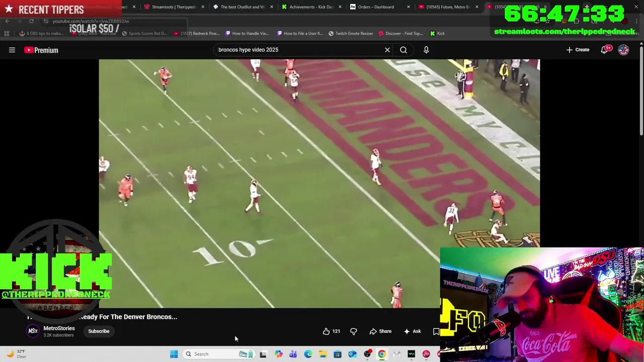The image size is (644, 362).
Task: Subscribe to MetroStories channel
Action: click(x=99, y=331)
